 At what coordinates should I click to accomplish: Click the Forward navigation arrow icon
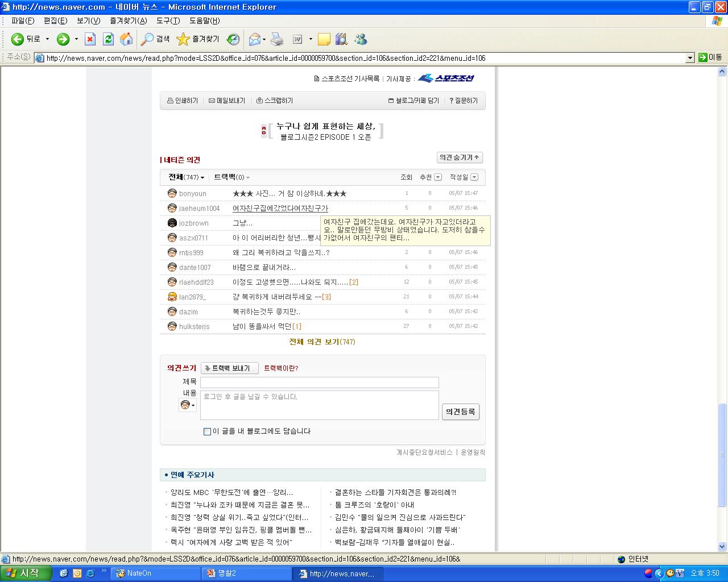pos(63,39)
